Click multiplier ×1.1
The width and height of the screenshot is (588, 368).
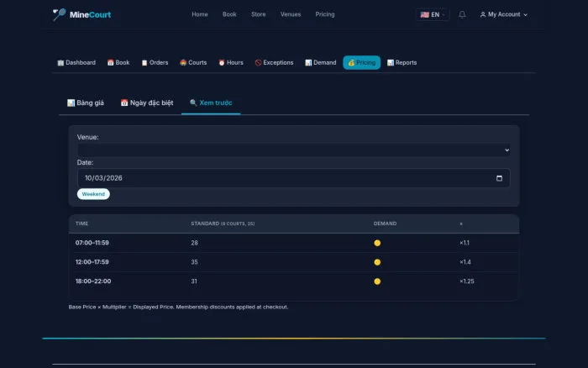click(x=465, y=243)
